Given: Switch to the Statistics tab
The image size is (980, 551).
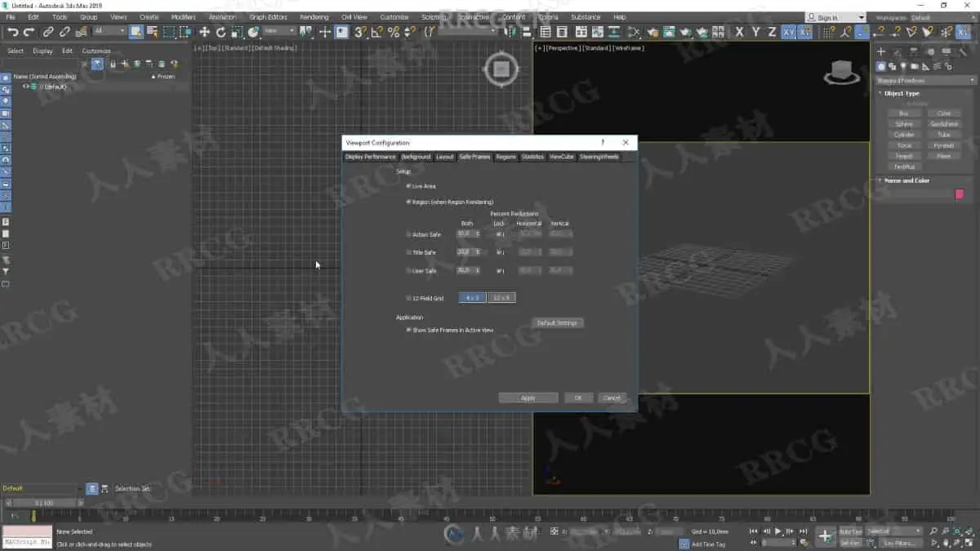Looking at the screenshot, I should (532, 157).
